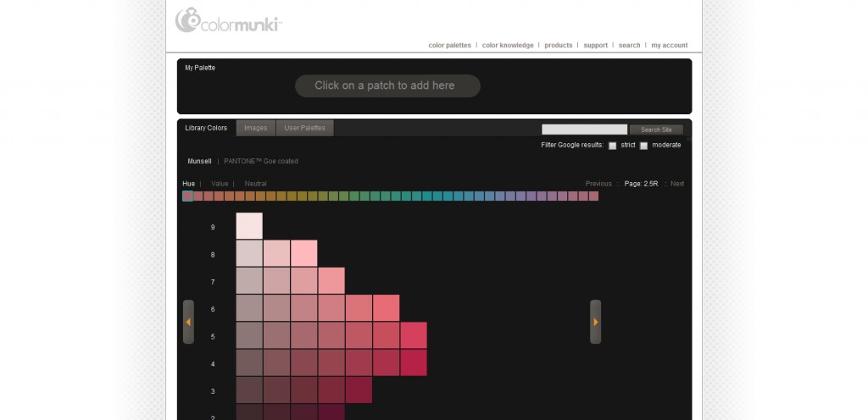
Task: Go to Next hue page
Action: [x=677, y=184]
